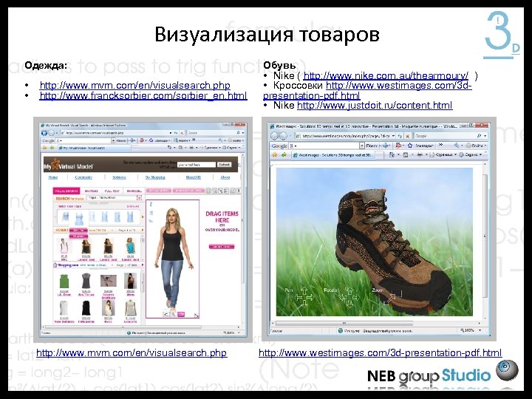This screenshot has height=399, width=532.
Task: Open westimages link next to Кроссовки bullet
Action: click(399, 86)
